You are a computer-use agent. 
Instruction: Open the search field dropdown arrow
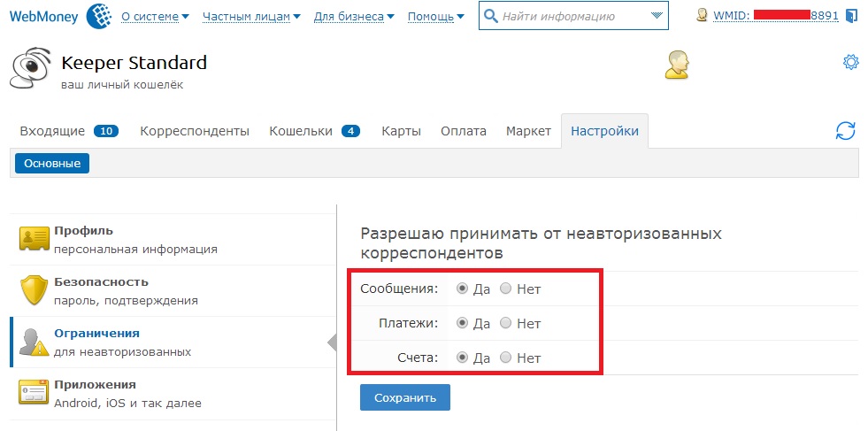pyautogui.click(x=657, y=16)
